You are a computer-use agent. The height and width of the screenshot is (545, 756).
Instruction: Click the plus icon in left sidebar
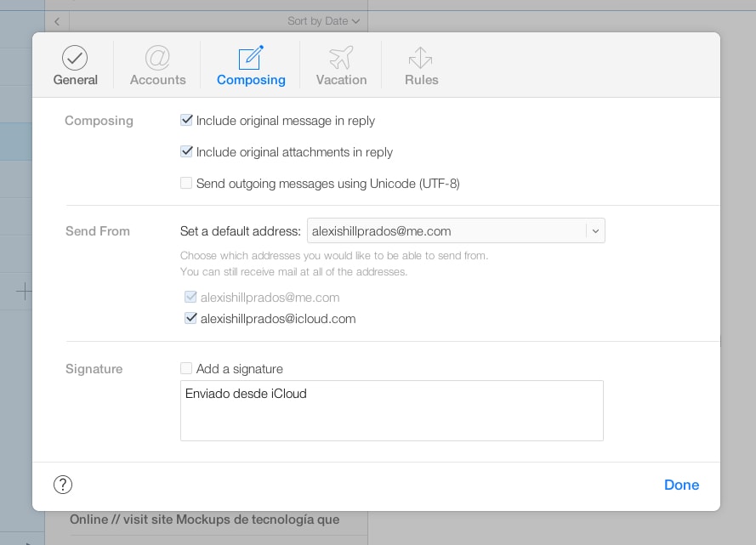[x=24, y=292]
